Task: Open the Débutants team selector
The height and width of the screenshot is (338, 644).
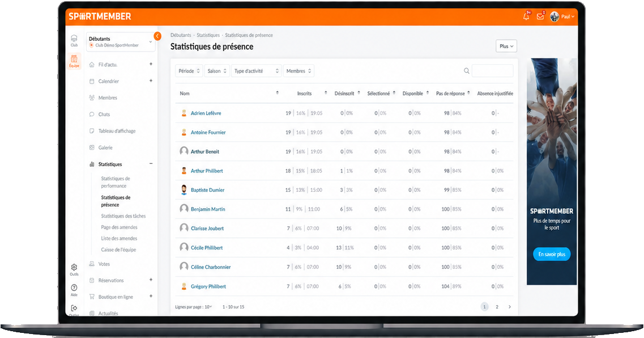Action: click(x=121, y=42)
